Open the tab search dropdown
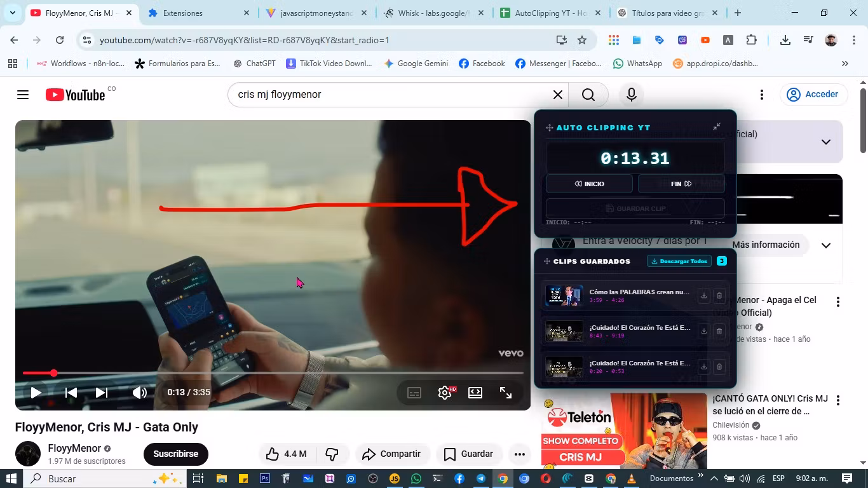The image size is (868, 488). [13, 13]
